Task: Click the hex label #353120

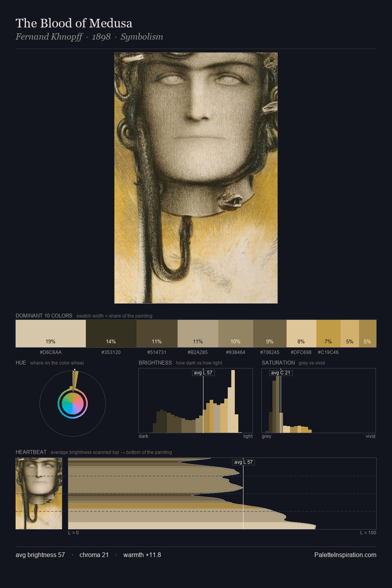Action: (111, 352)
